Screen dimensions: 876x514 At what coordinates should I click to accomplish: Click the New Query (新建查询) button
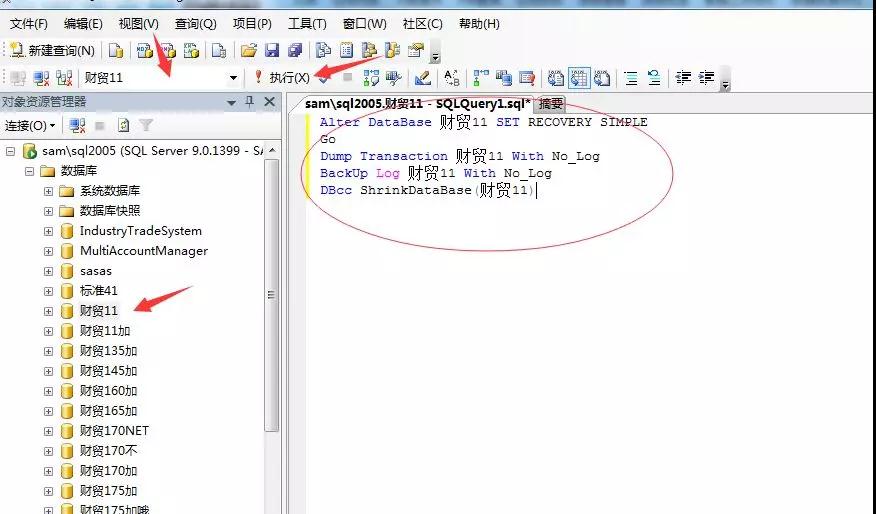click(x=52, y=51)
